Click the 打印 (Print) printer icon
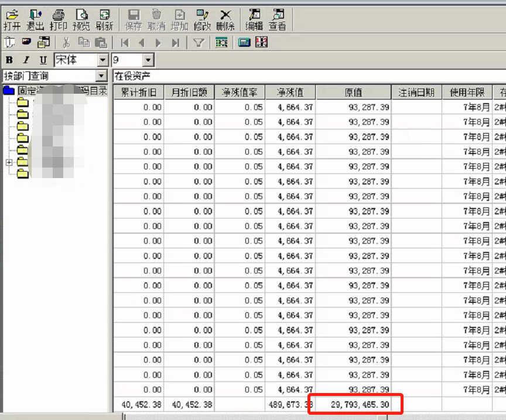The height and width of the screenshot is (420, 506). coord(59,20)
